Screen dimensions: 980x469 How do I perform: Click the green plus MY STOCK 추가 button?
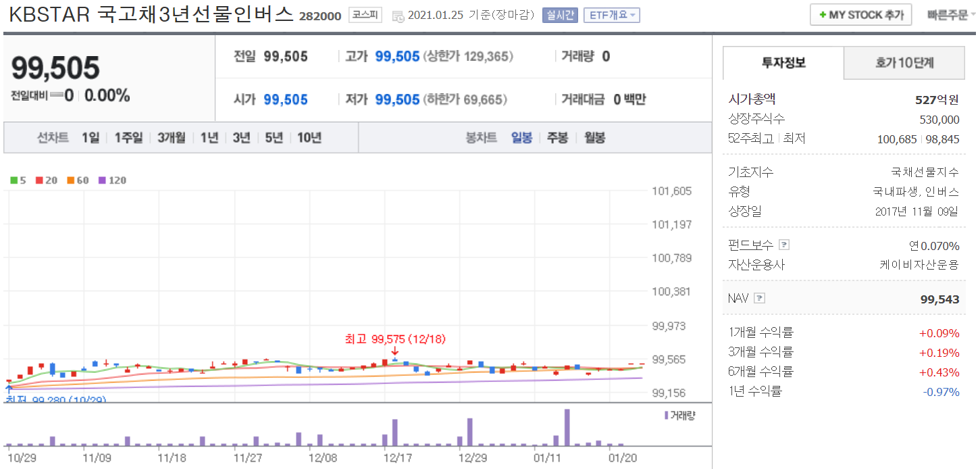860,15
